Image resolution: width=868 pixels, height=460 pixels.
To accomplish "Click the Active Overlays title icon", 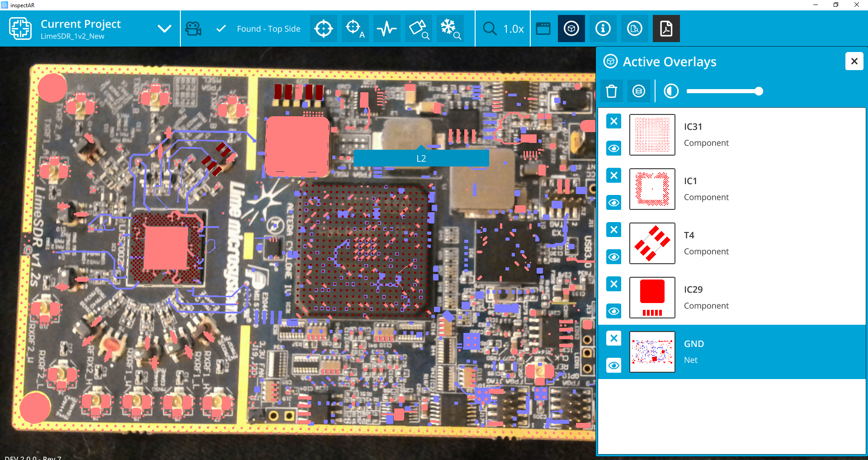I will [x=611, y=61].
